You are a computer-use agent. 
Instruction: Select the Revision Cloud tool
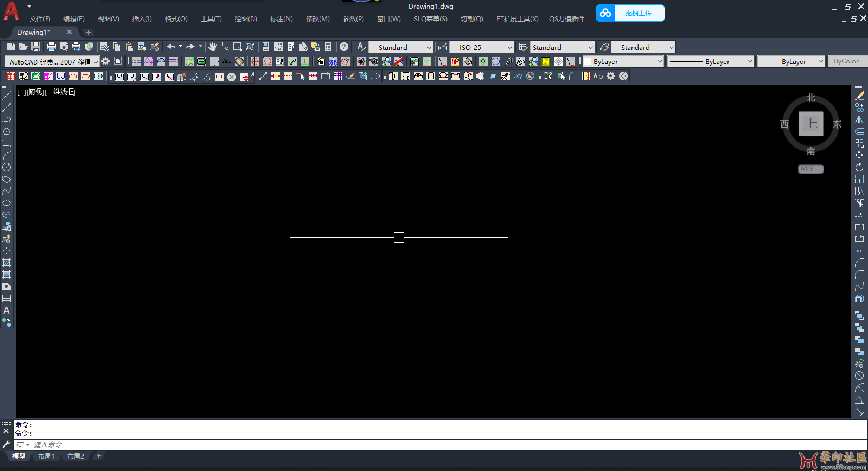(7, 179)
